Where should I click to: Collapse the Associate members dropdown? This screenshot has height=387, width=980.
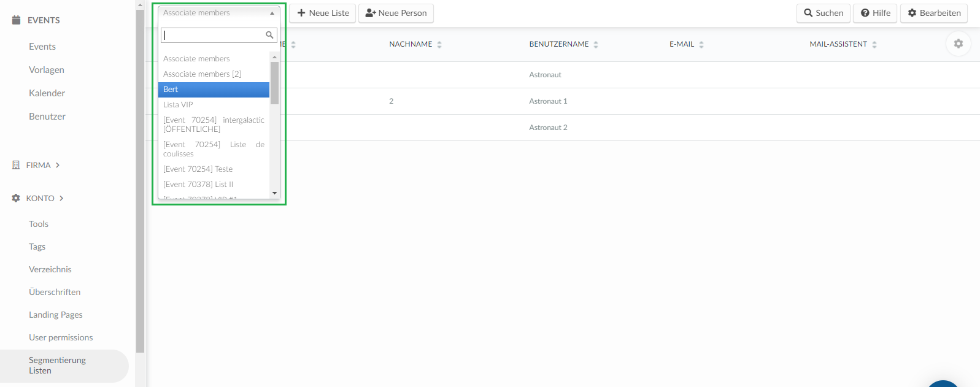[219, 13]
